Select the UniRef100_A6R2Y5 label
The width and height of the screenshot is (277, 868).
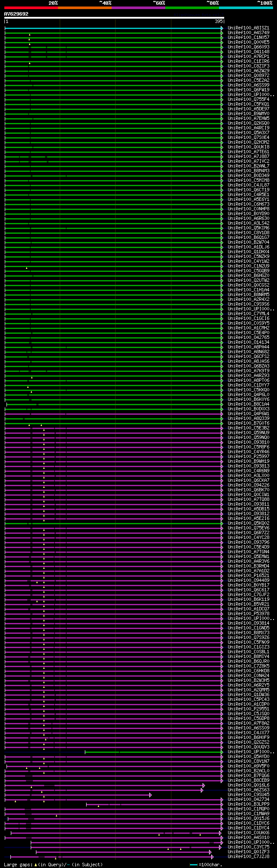[248, 685]
